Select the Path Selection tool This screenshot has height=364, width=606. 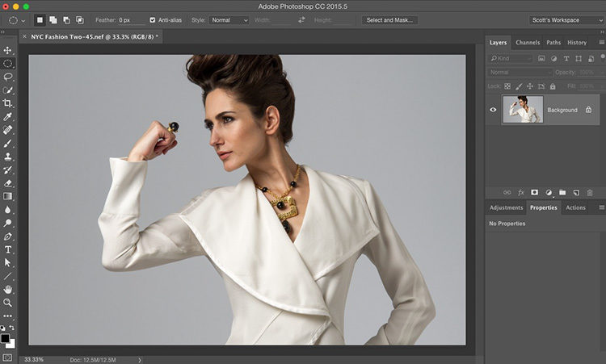pos(7,262)
